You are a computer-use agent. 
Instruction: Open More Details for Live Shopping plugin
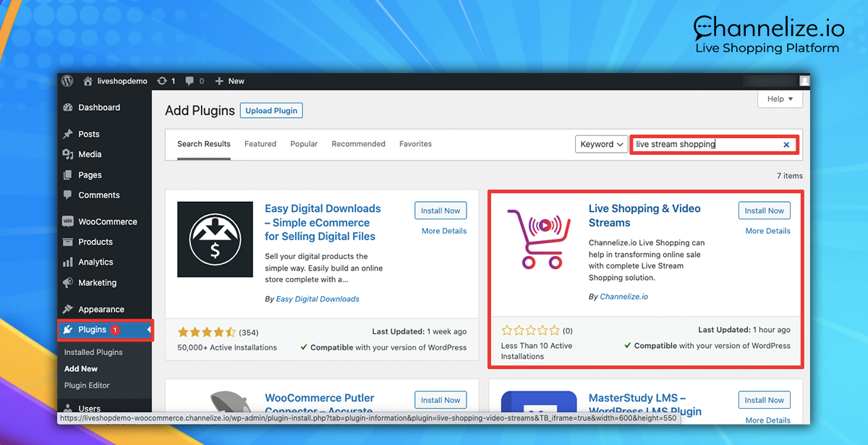tap(768, 231)
